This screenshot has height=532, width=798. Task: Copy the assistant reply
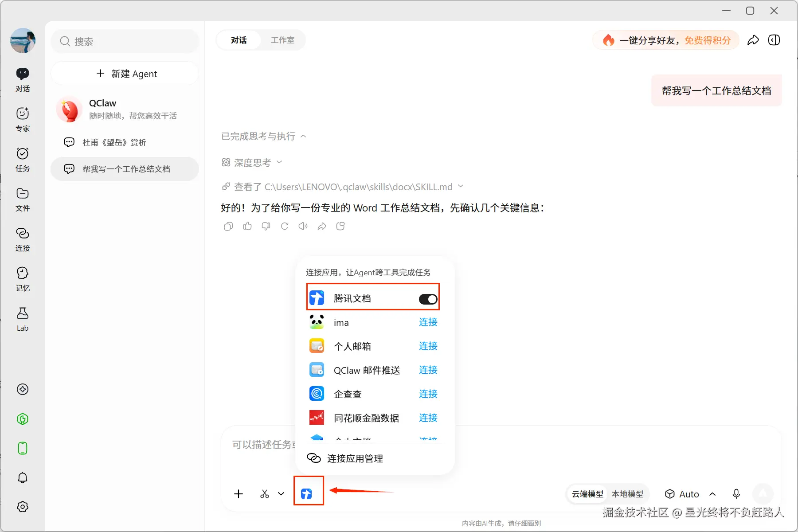click(228, 227)
